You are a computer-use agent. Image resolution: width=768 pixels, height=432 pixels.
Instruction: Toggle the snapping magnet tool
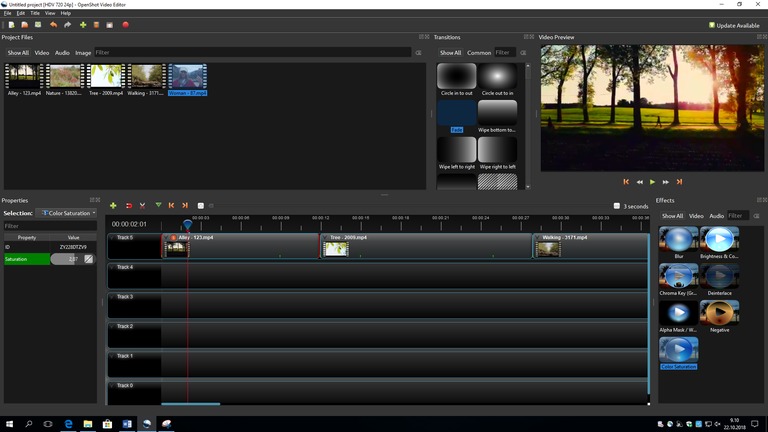128,205
